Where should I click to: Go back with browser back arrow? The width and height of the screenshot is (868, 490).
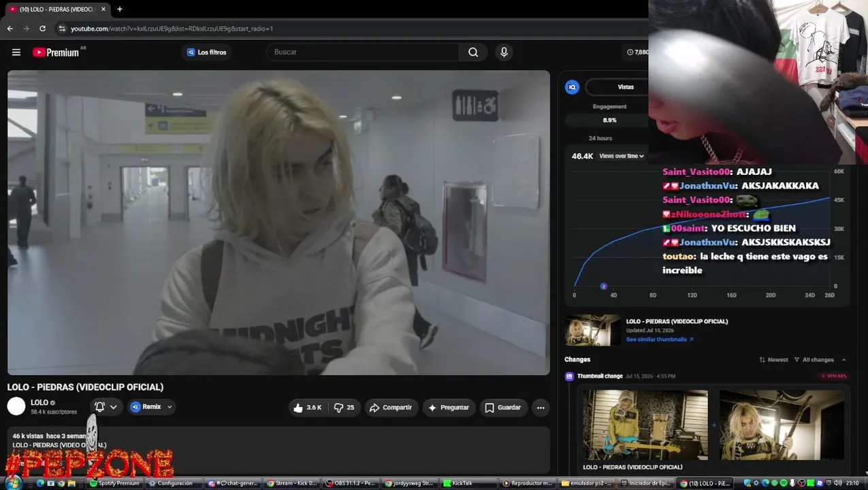point(10,29)
